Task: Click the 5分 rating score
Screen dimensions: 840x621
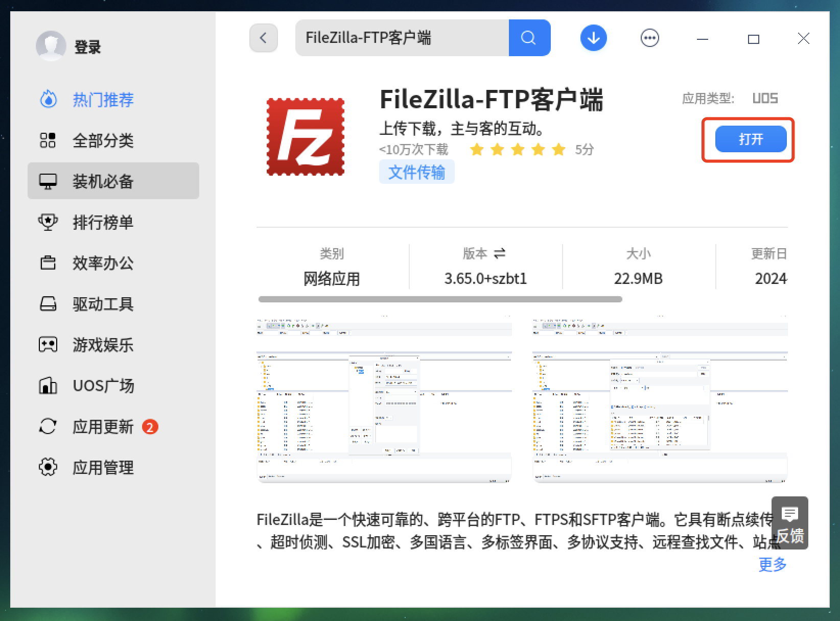Action: click(585, 150)
